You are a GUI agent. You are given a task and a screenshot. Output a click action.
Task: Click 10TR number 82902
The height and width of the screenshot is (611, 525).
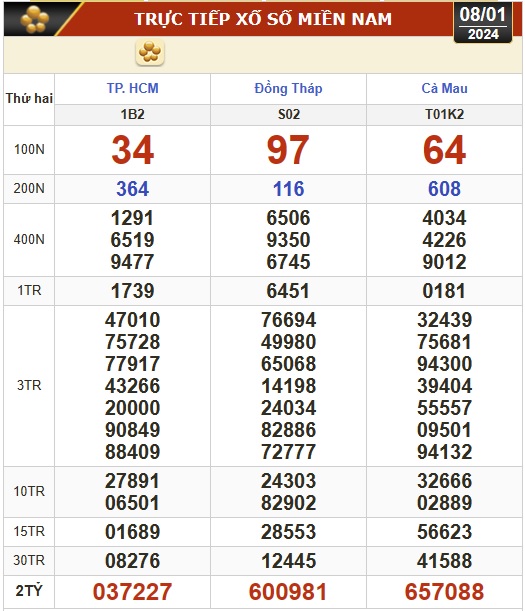288,503
